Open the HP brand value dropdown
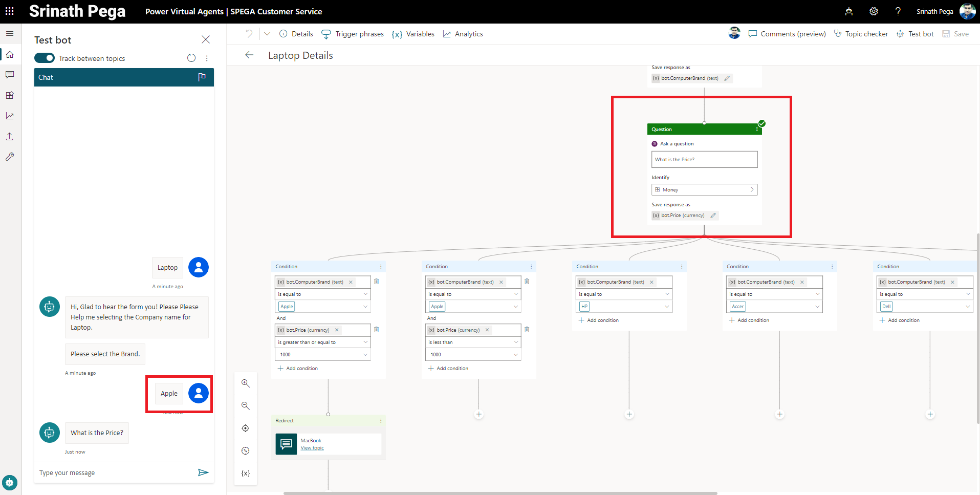Screen dimensions: 980x495 (x=666, y=307)
